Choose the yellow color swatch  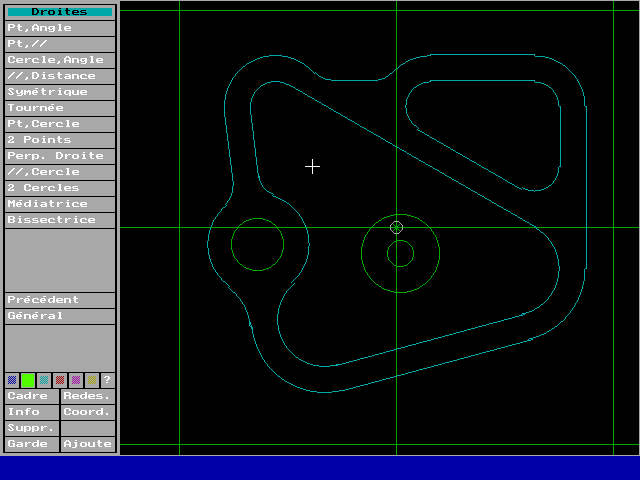(x=92, y=380)
